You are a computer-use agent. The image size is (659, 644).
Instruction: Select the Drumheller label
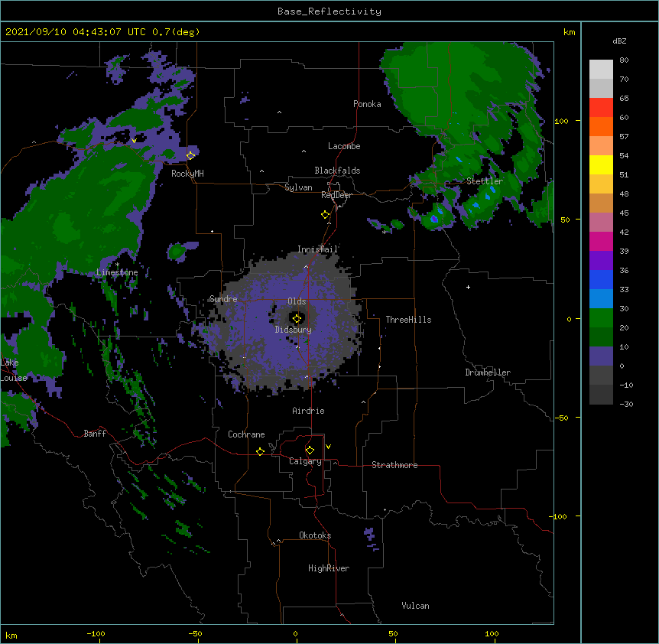point(488,372)
